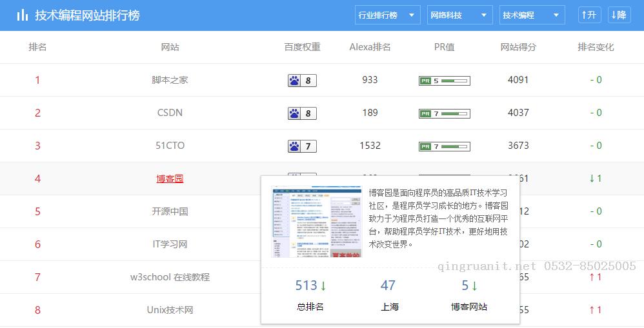This screenshot has height=328, width=644.
Task: Click the down arrow next to 5 in 博客网站
Action: pos(474,285)
